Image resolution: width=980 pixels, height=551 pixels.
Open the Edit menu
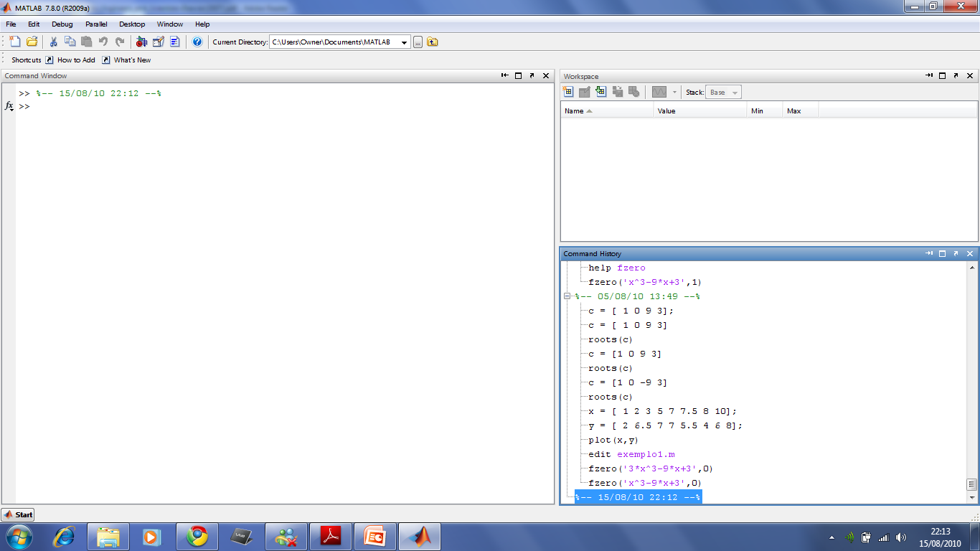(34, 24)
